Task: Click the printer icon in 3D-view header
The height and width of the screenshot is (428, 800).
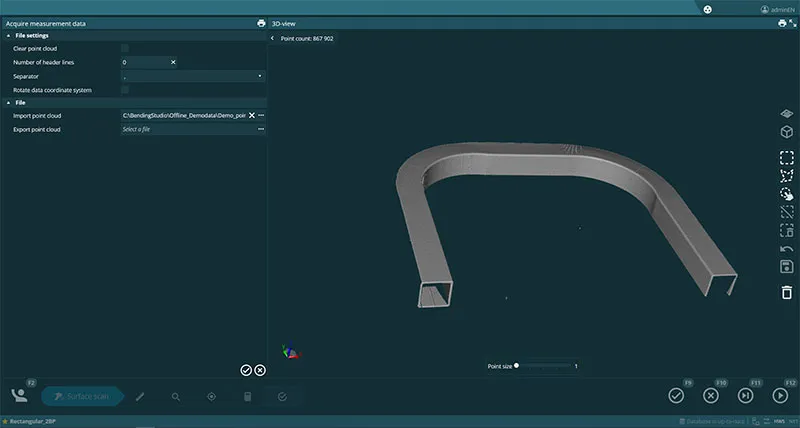Action: coord(781,23)
